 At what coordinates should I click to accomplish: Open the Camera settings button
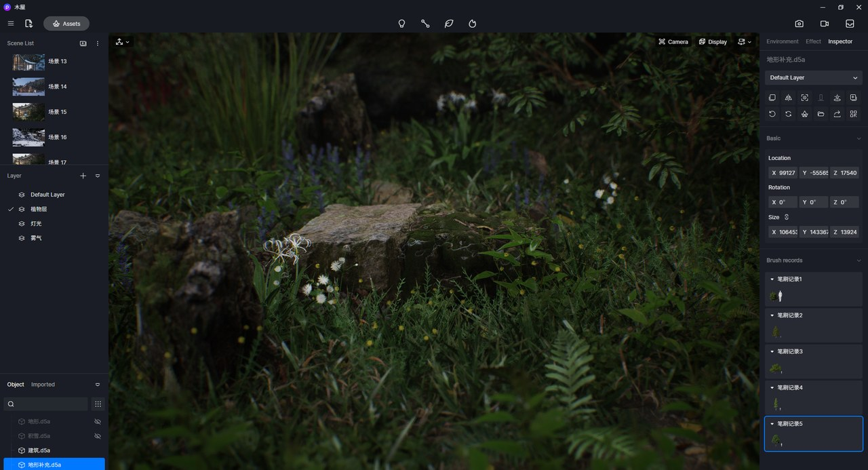pos(673,42)
